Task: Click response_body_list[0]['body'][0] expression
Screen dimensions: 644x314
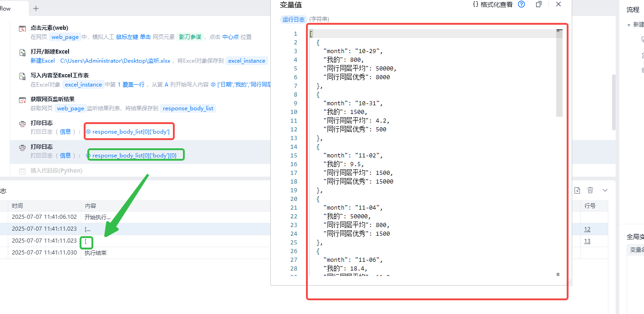Action: click(x=134, y=156)
